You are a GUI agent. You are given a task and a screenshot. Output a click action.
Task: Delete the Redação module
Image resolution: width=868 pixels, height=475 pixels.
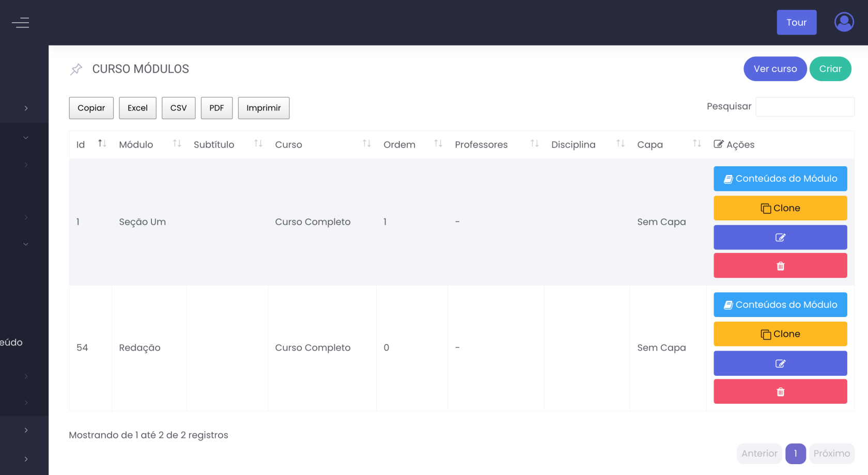click(780, 392)
